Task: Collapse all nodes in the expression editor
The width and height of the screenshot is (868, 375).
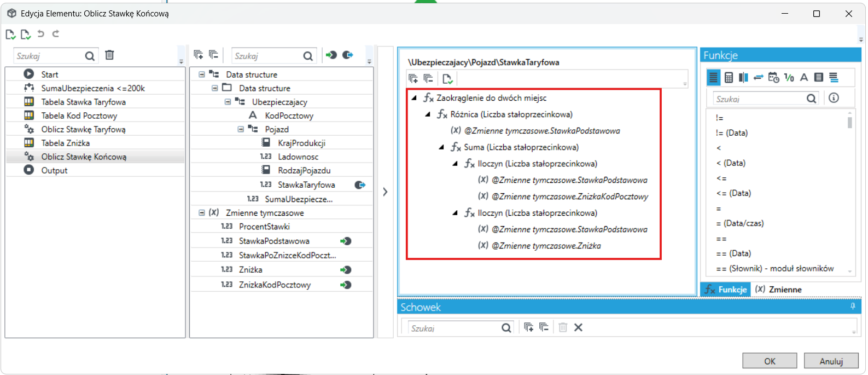Action: pyautogui.click(x=429, y=79)
